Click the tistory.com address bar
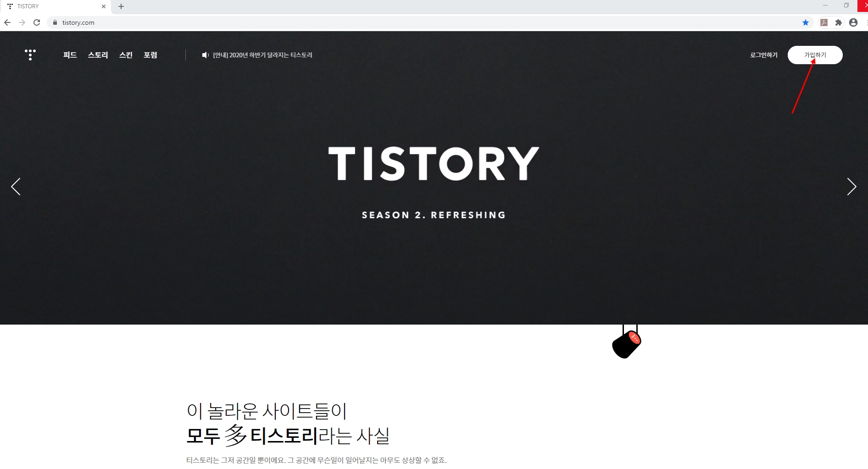This screenshot has height=469, width=868. (x=430, y=22)
